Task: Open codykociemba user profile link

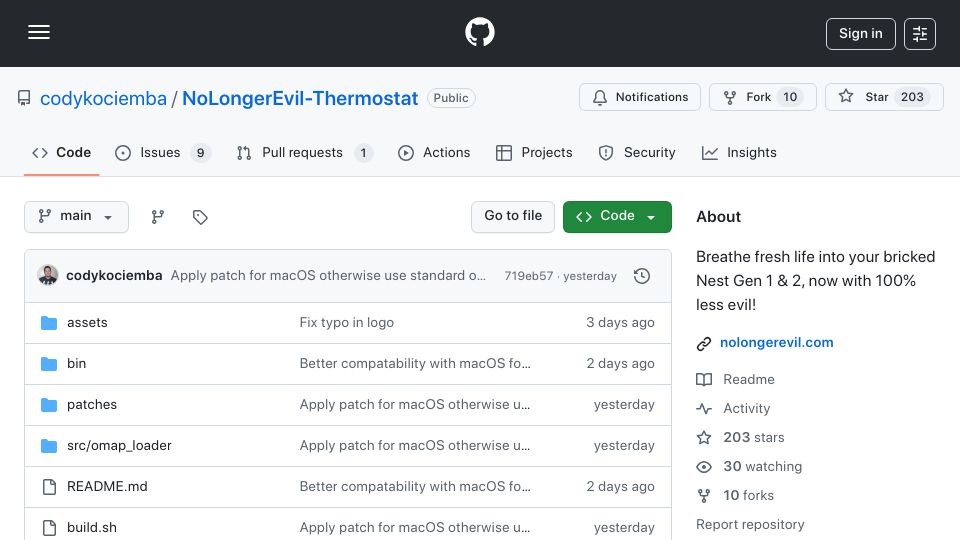Action: click(x=103, y=98)
